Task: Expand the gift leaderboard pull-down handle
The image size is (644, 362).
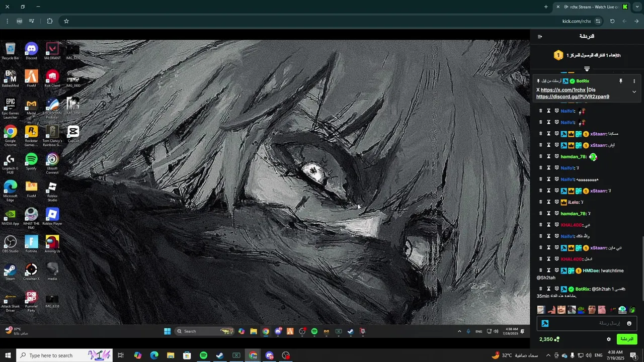Action: pos(587,69)
